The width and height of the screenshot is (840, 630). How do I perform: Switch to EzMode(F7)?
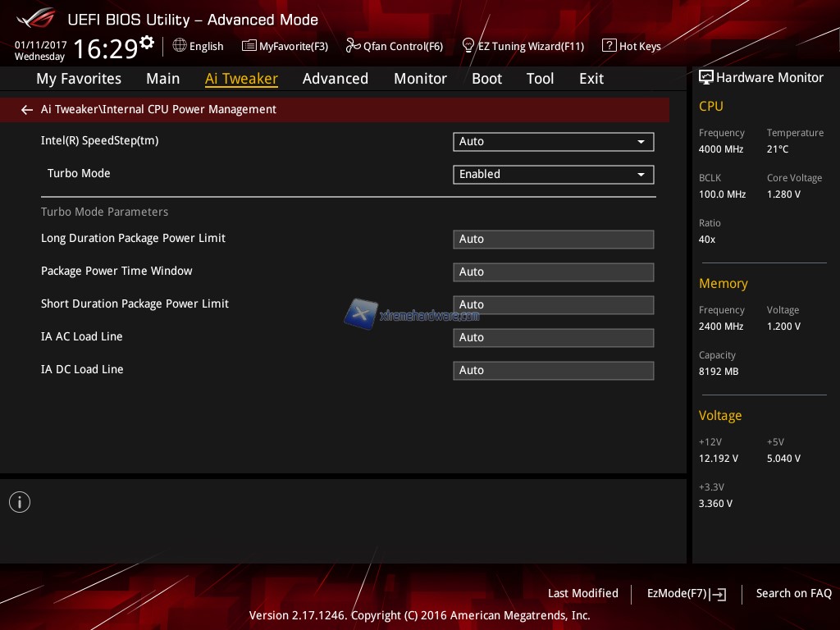(686, 594)
